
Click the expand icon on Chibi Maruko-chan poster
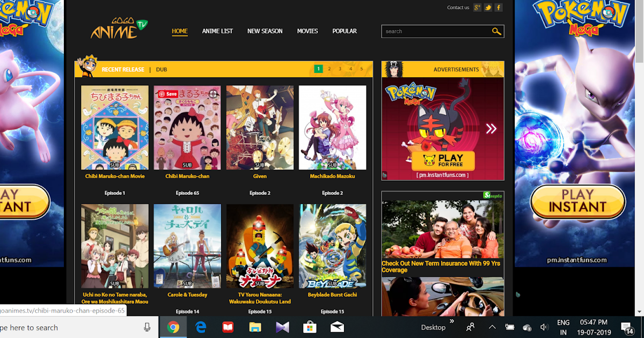tap(213, 94)
